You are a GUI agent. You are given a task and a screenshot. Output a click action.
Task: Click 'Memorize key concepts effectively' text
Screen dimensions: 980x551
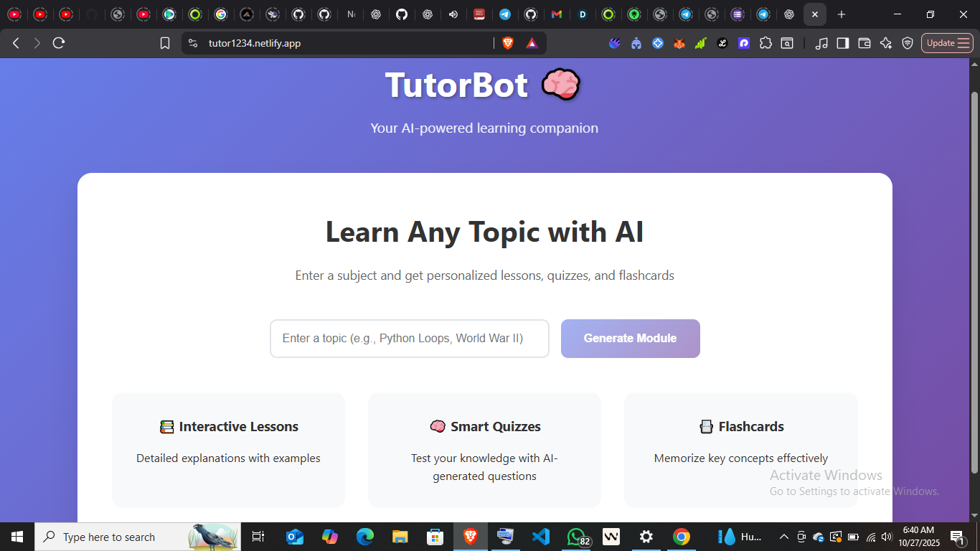[x=741, y=458]
